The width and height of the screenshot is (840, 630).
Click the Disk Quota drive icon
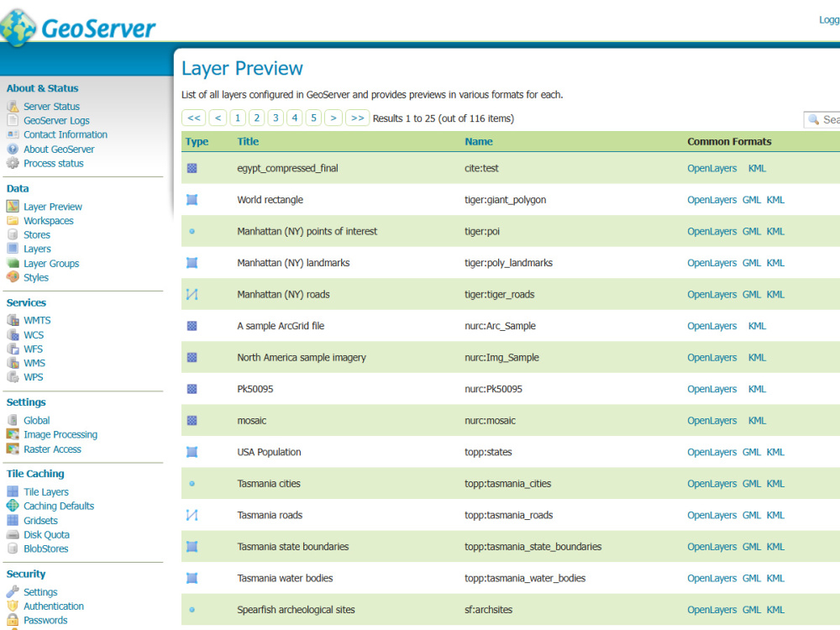13,534
